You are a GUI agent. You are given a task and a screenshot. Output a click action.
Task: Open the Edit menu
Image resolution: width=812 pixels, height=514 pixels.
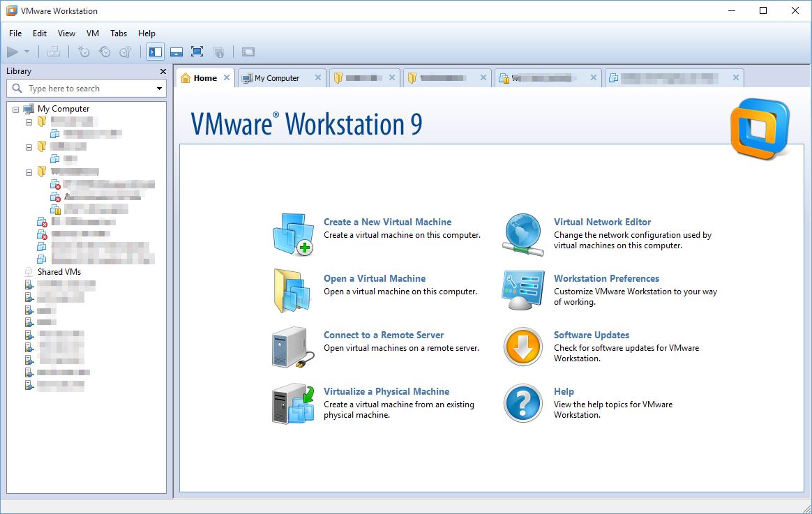(40, 33)
